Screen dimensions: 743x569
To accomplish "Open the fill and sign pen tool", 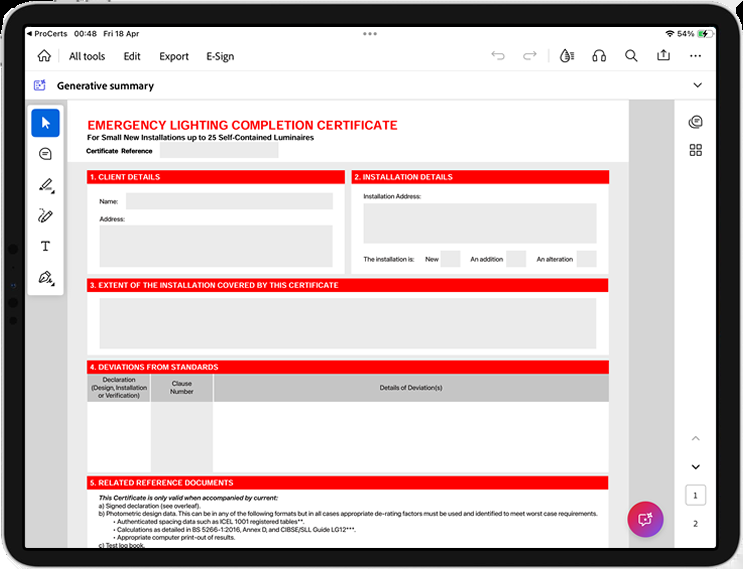I will pos(45,278).
